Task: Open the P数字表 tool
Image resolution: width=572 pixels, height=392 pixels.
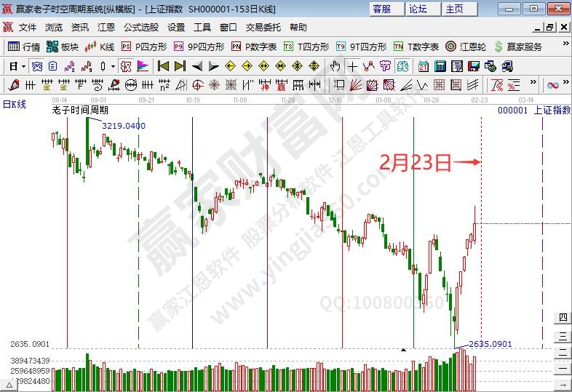Action: 254,47
